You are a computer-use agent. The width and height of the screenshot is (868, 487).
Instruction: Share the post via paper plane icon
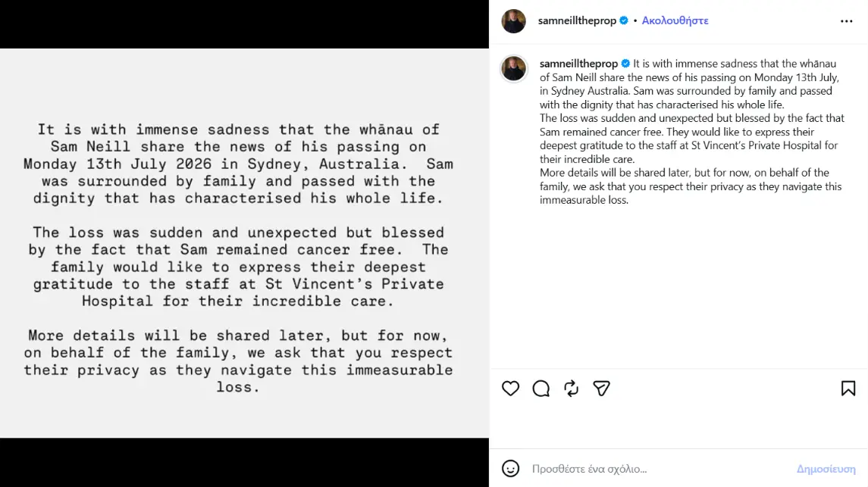point(601,389)
